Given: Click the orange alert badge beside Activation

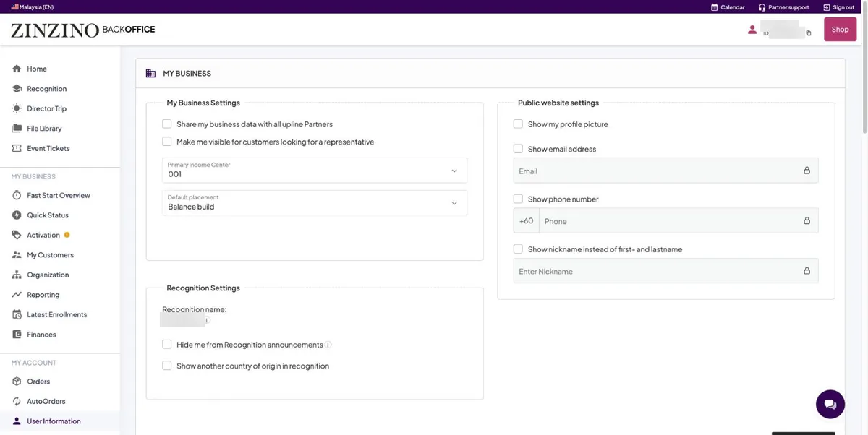Looking at the screenshot, I should [67, 235].
